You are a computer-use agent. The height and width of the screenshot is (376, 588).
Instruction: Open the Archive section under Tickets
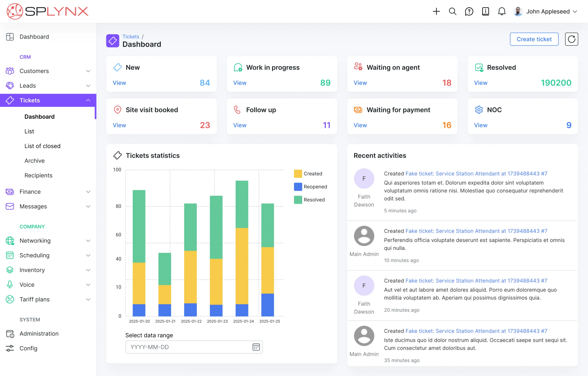[x=34, y=160]
